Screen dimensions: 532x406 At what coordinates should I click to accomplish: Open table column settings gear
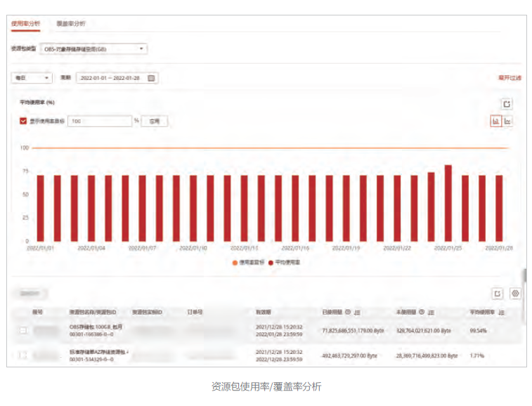515,294
